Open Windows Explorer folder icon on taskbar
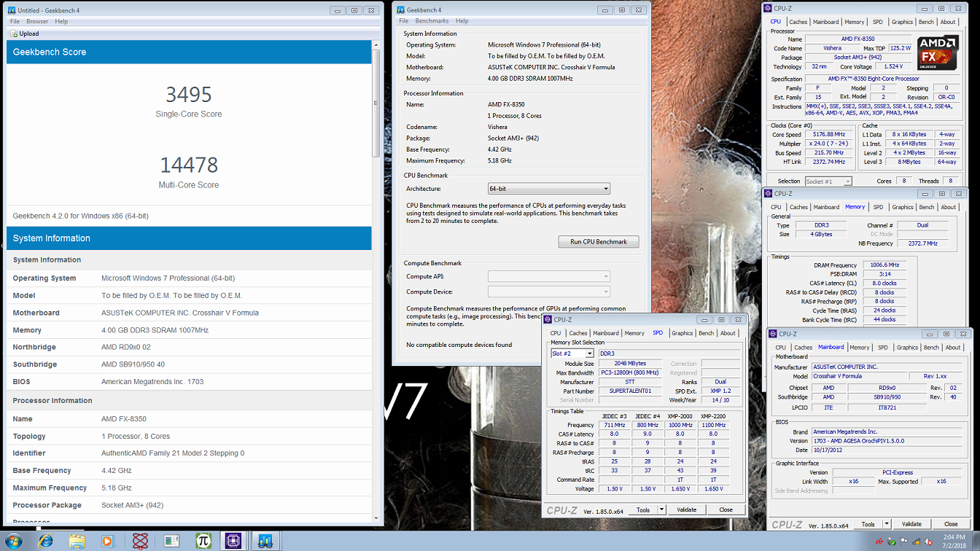This screenshot has height=551, width=980. coord(77,541)
